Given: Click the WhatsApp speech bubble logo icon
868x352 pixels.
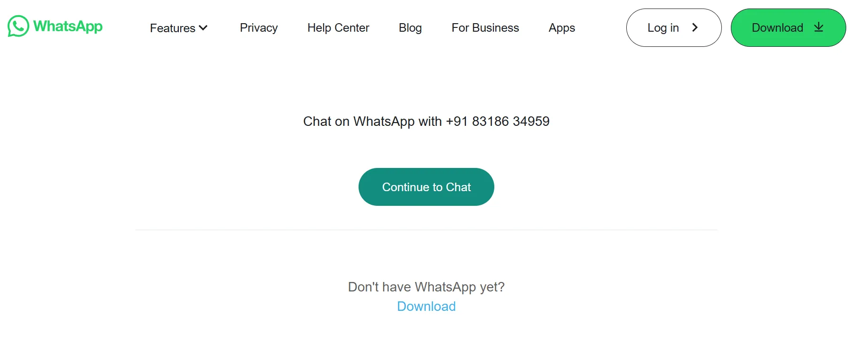Looking at the screenshot, I should pos(18,26).
